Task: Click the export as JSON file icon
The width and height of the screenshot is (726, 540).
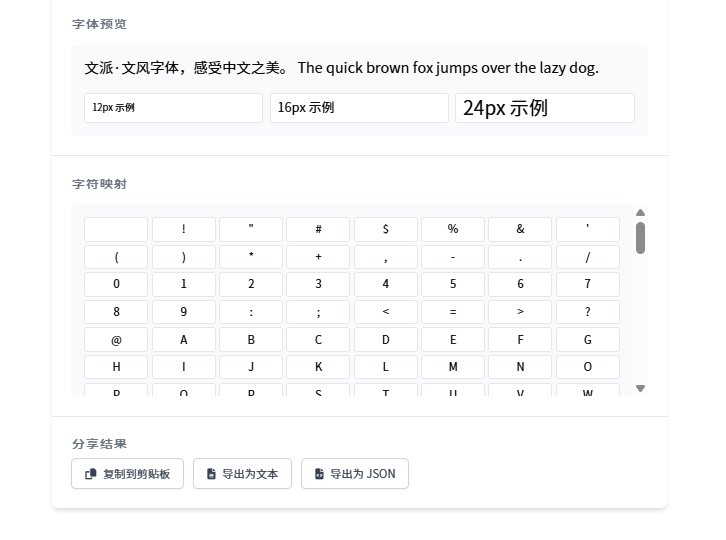Action: pos(319,474)
